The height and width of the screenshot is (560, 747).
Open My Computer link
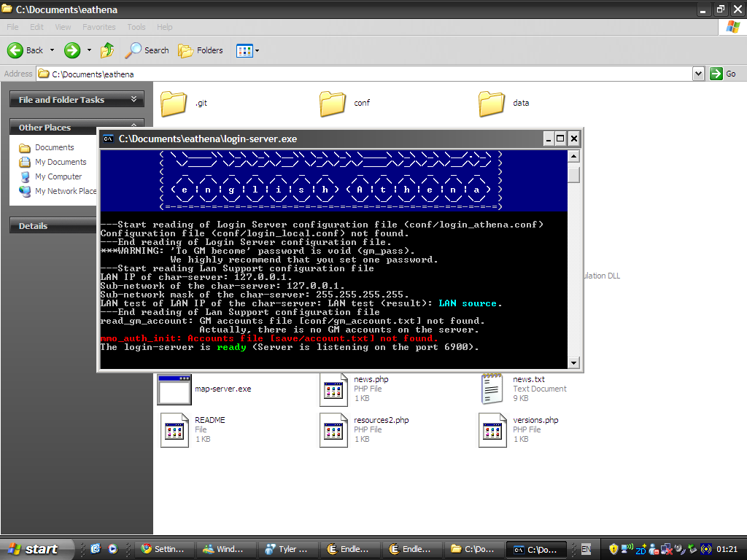[x=58, y=176]
